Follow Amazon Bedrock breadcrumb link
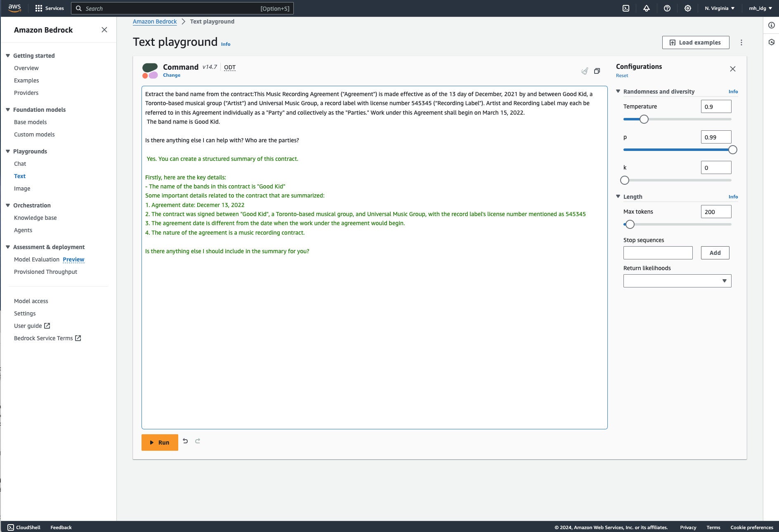This screenshot has width=779, height=532. (x=155, y=21)
